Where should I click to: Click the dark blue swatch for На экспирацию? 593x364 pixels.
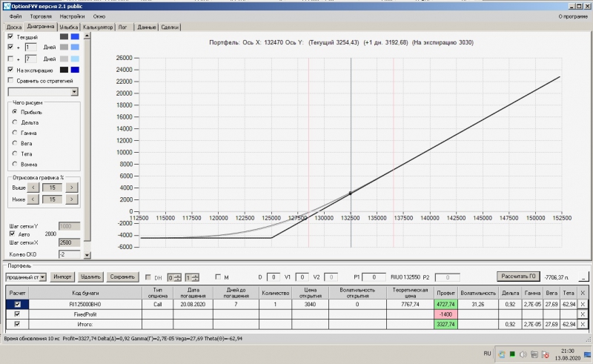75,70
